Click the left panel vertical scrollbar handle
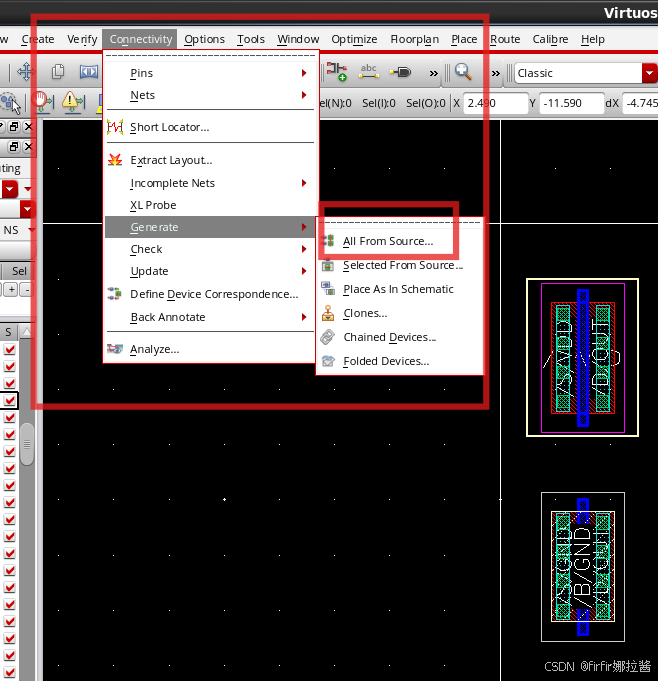 tap(27, 444)
